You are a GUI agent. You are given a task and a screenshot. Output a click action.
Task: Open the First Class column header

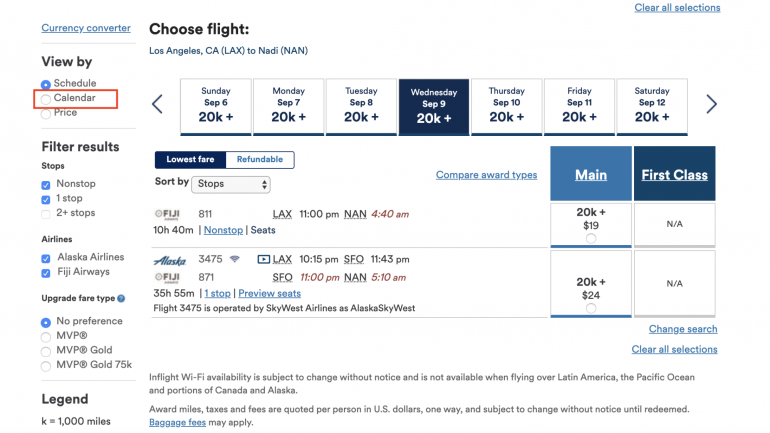coord(674,175)
